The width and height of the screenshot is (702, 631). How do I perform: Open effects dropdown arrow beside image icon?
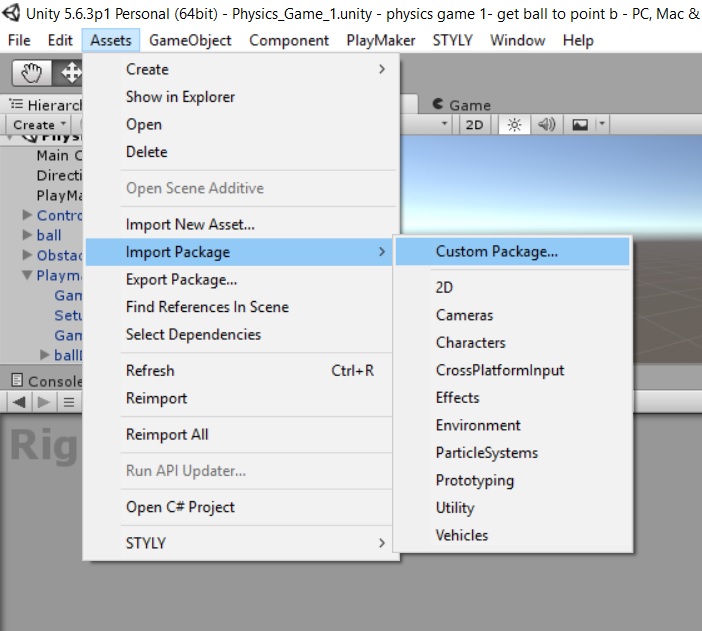602,123
